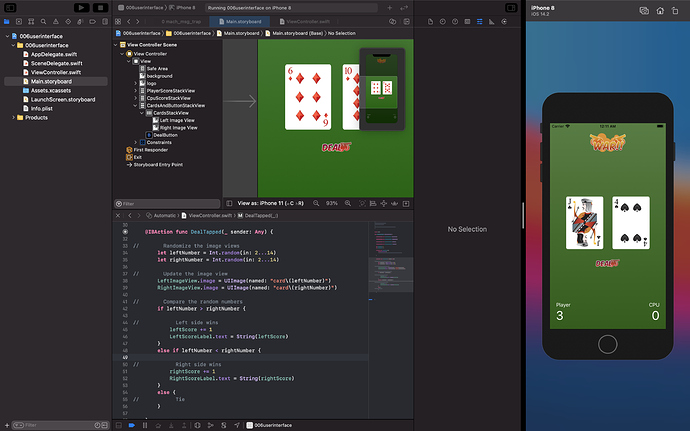Open the Breakpoint navigator
This screenshot has height=431, width=690.
92,21
